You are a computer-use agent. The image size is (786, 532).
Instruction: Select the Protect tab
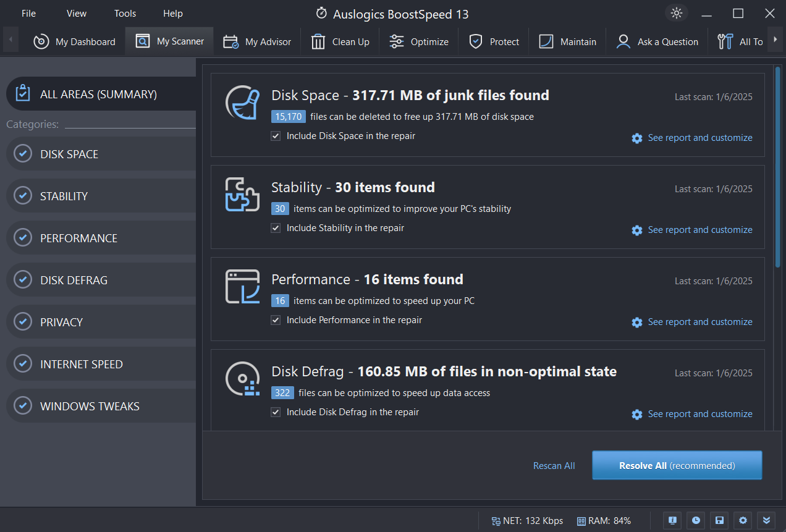494,41
